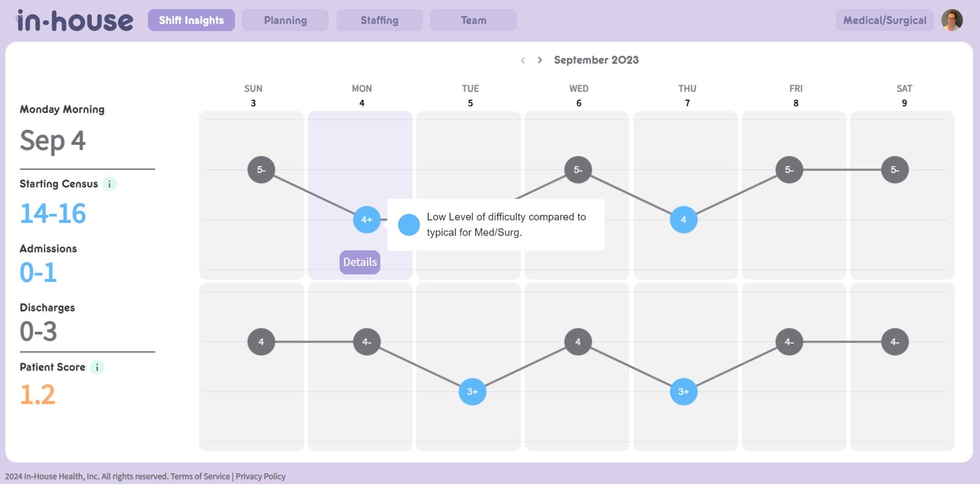This screenshot has height=484, width=980.
Task: Open the Terms of Service link
Action: [200, 476]
